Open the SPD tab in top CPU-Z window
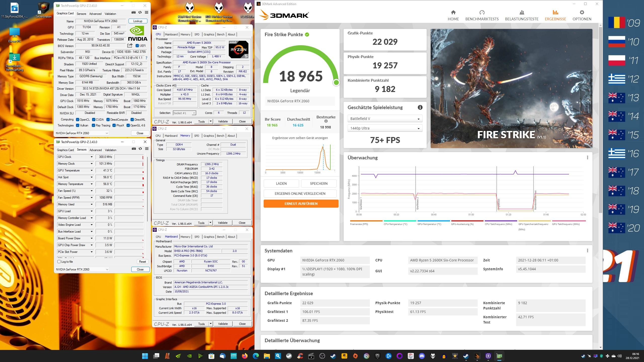 (197, 34)
